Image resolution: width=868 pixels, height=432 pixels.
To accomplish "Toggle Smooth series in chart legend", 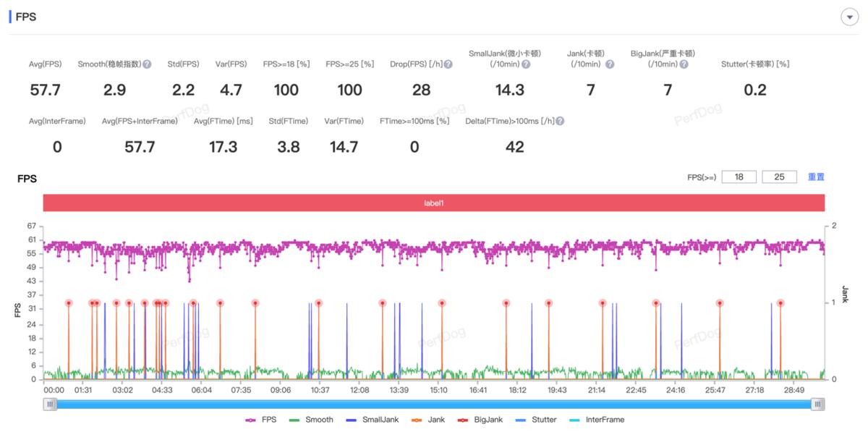I will [x=312, y=420].
